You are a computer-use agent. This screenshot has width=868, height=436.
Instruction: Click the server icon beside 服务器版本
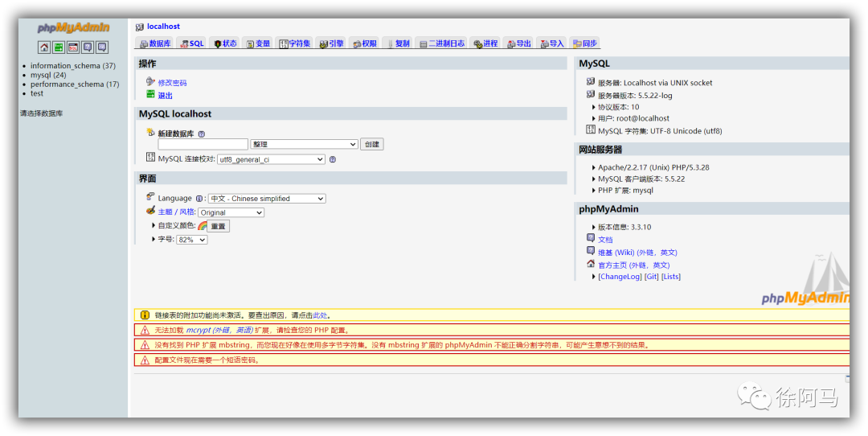591,94
